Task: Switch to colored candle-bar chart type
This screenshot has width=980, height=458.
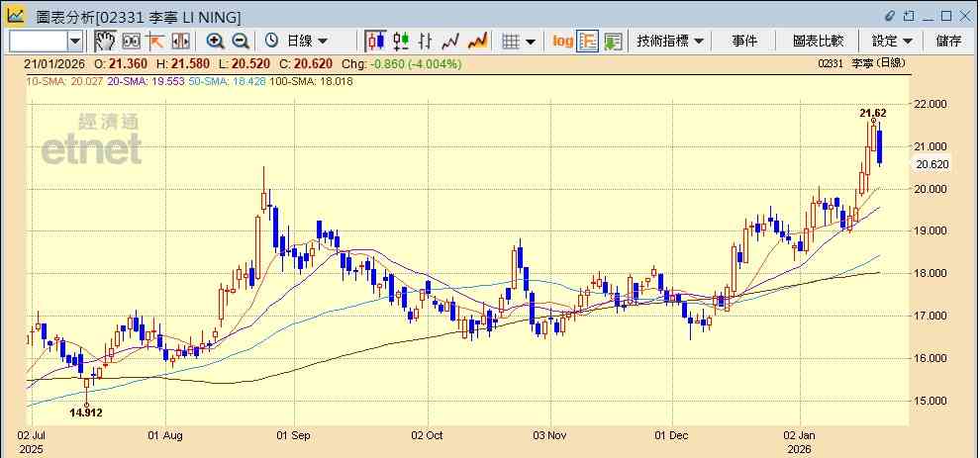Action: [401, 42]
